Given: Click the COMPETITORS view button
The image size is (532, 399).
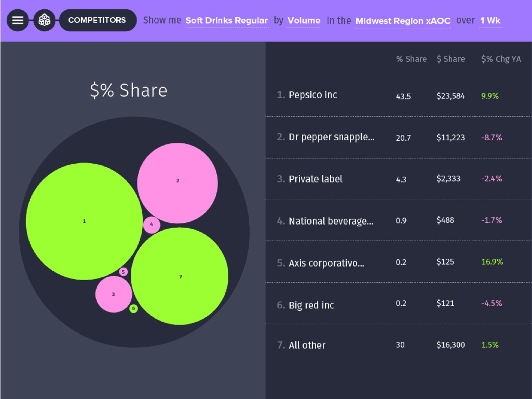Looking at the screenshot, I should pos(98,20).
